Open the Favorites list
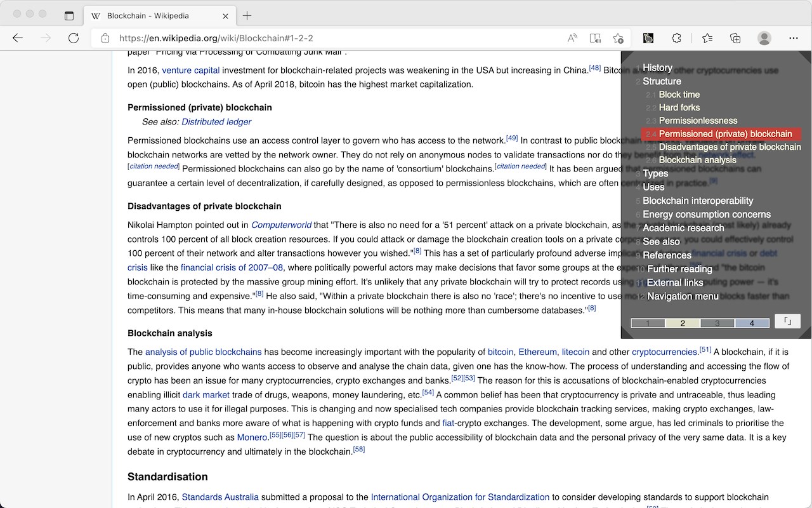 [x=707, y=38]
